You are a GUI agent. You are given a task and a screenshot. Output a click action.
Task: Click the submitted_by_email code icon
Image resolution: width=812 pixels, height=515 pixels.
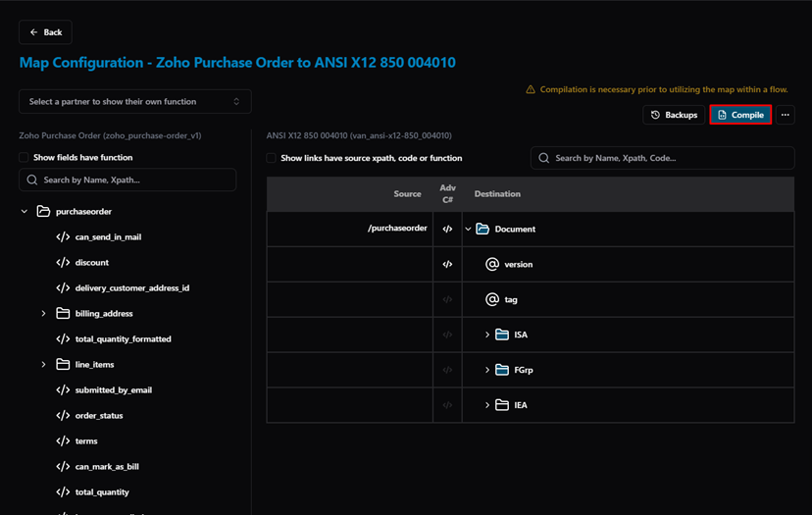point(63,390)
